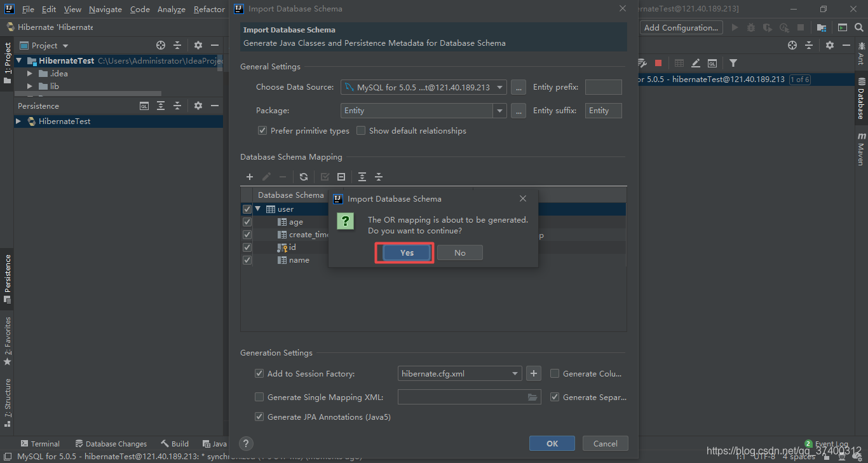Viewport: 868px width, 463px height.
Task: Open Database panel settings gear
Action: 830,45
